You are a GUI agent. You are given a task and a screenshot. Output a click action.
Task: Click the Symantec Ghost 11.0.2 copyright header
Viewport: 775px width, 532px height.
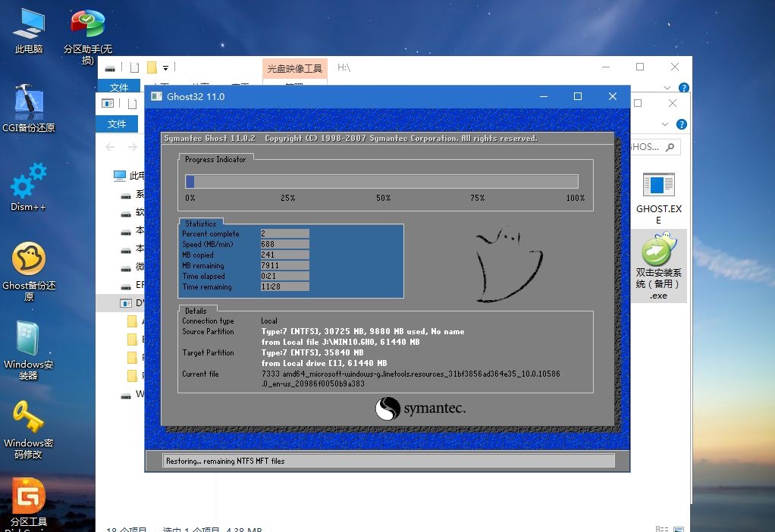point(350,139)
